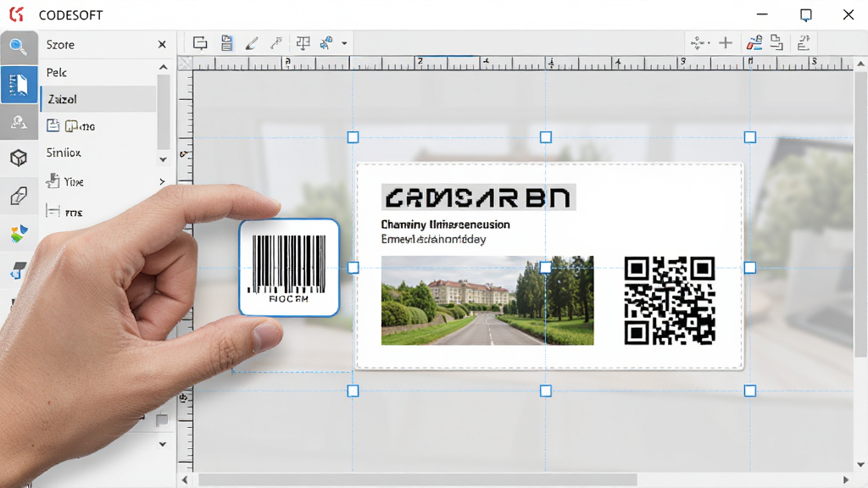Open the user stamp sidebar icon
Viewport: 868px width, 488px height.
point(19,122)
